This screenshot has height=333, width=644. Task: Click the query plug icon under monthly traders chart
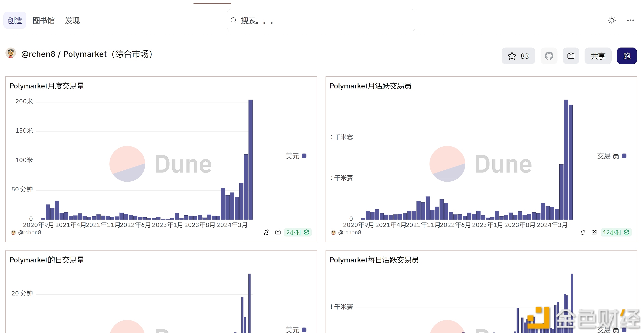tap(583, 232)
